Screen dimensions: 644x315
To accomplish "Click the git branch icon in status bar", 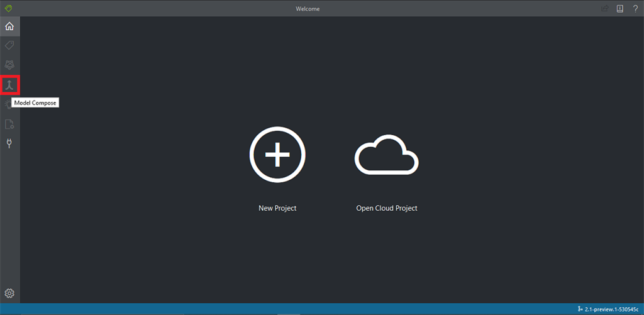I will 580,309.
